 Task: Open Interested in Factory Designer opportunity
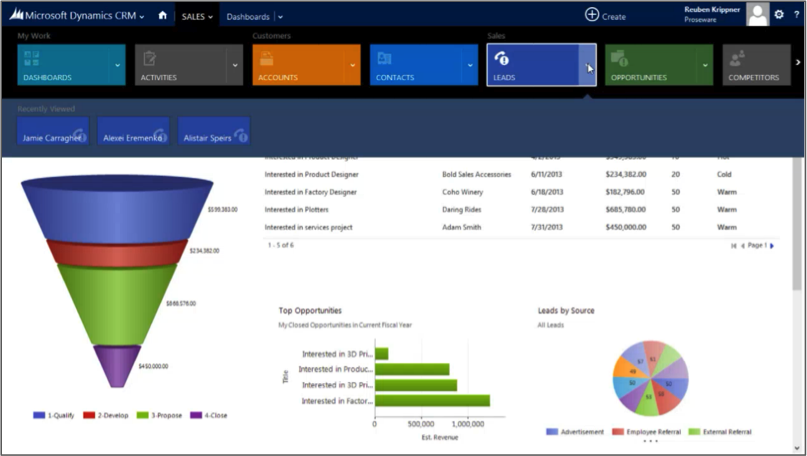coord(310,192)
